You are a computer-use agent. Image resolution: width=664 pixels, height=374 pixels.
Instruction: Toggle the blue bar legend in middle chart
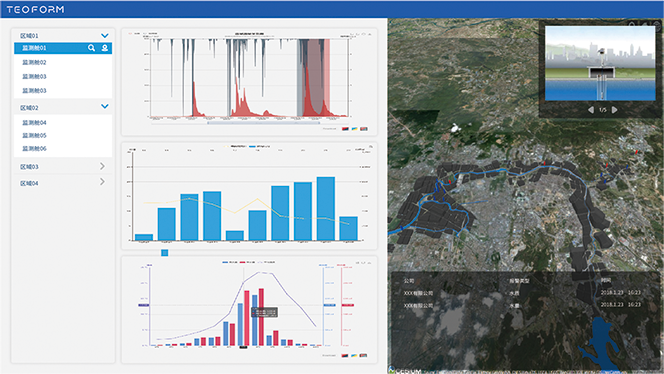click(x=260, y=147)
